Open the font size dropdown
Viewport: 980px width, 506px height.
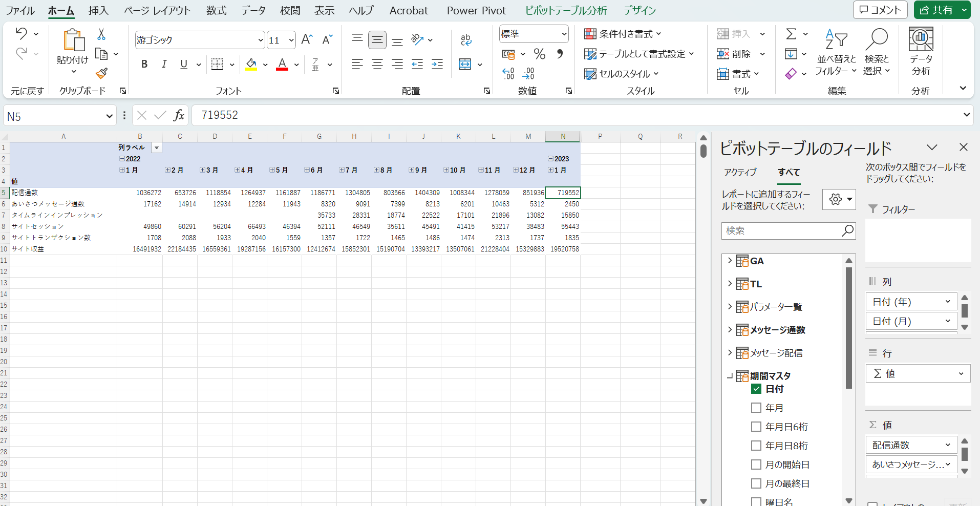[291, 40]
